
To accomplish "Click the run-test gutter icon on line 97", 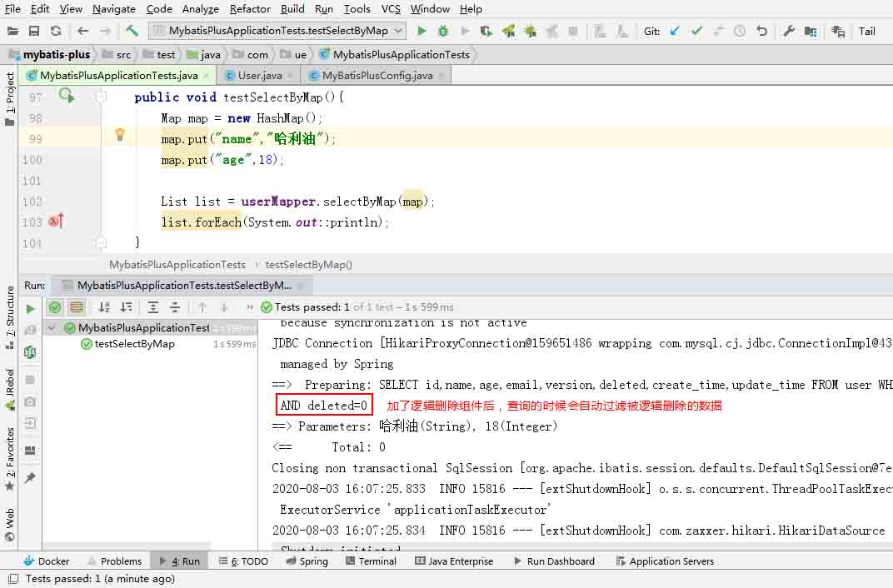I will click(67, 96).
